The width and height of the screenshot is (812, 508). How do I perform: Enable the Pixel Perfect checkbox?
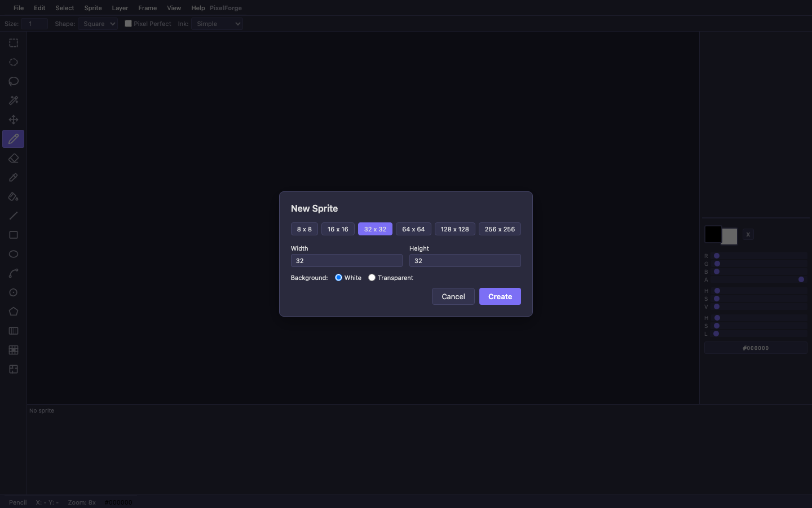(128, 24)
